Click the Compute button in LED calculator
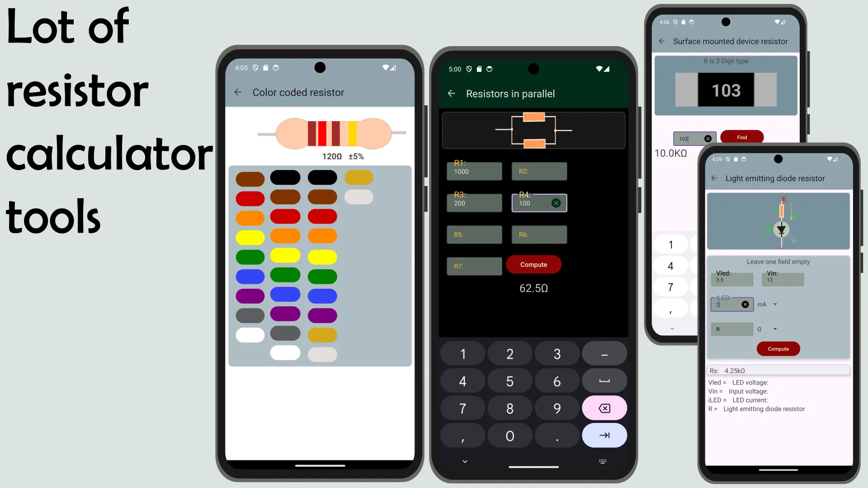The image size is (868, 488). point(778,348)
